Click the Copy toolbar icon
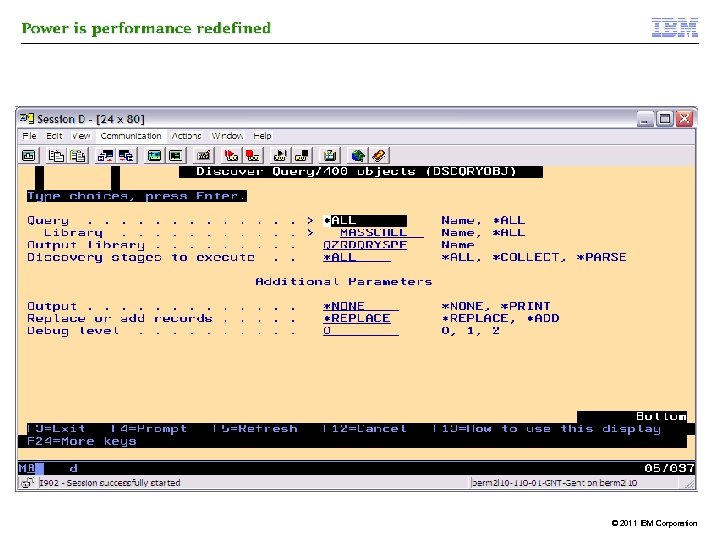This screenshot has width=720, height=540. coord(56,156)
